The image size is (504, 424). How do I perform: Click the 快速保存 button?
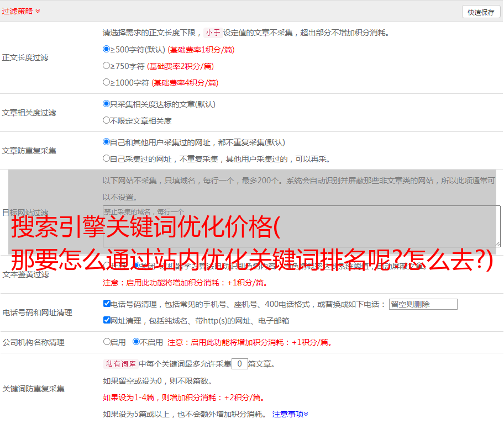[x=481, y=12]
